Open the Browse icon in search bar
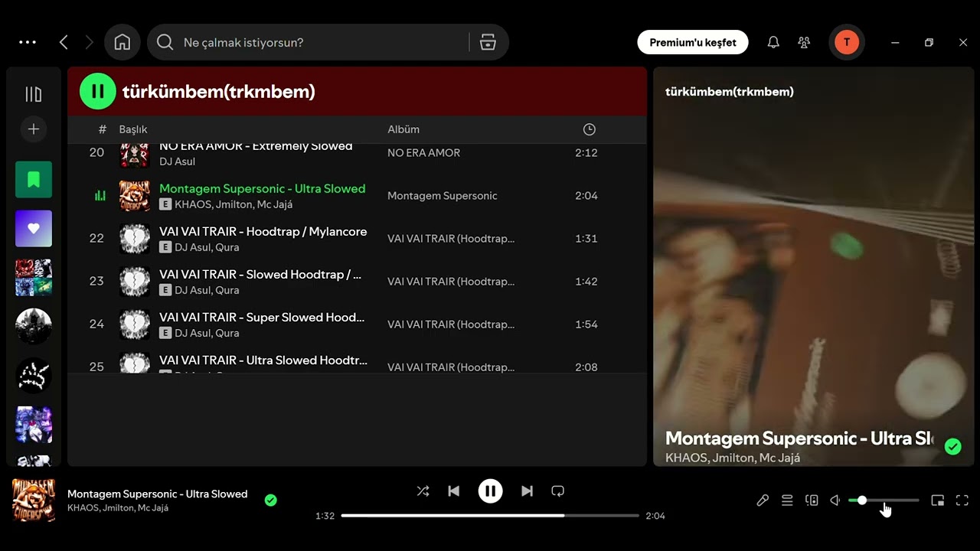 click(x=488, y=43)
